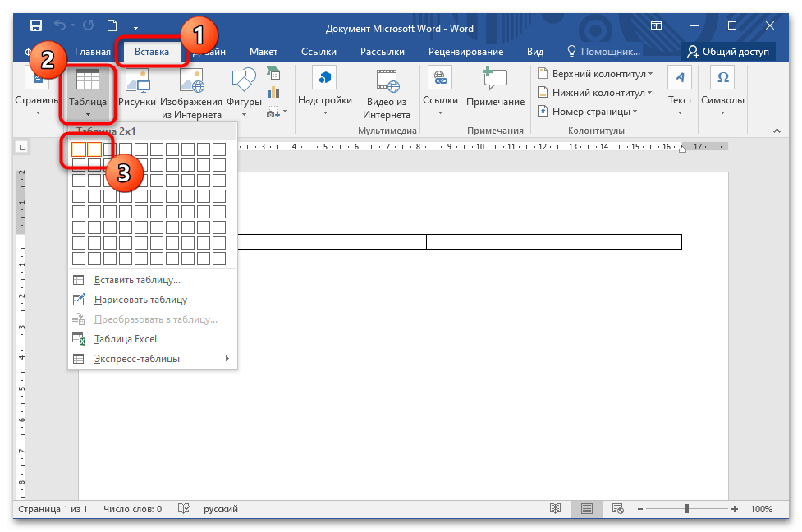Switch to the Рассылки tab

(382, 52)
